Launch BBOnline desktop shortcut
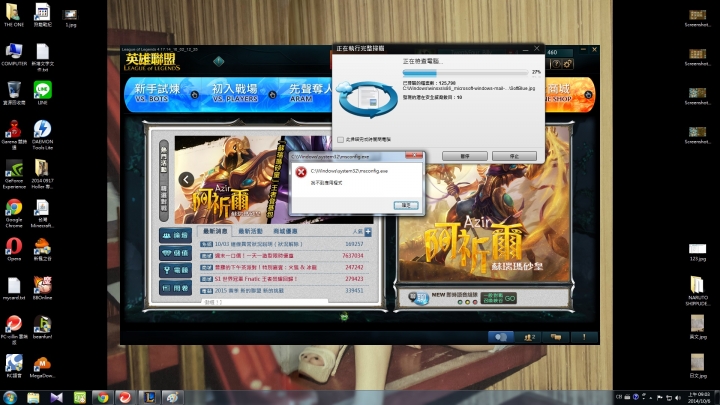Image resolution: width=720 pixels, height=405 pixels. [42, 288]
